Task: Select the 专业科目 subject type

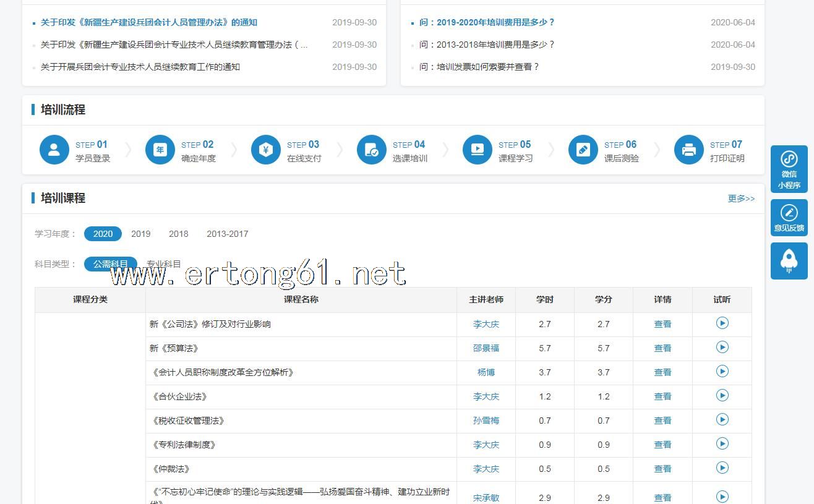Action: point(164,264)
